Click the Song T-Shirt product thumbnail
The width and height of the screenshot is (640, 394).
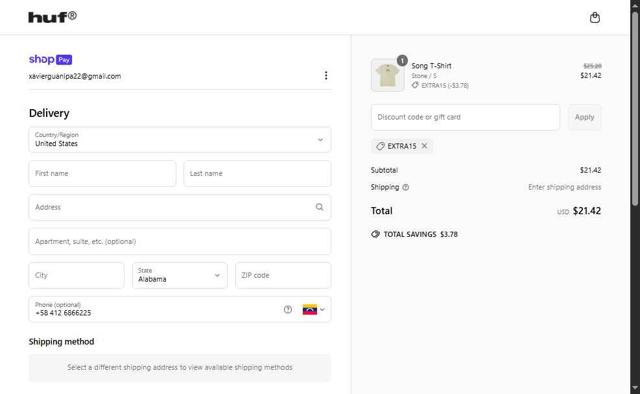click(x=387, y=75)
